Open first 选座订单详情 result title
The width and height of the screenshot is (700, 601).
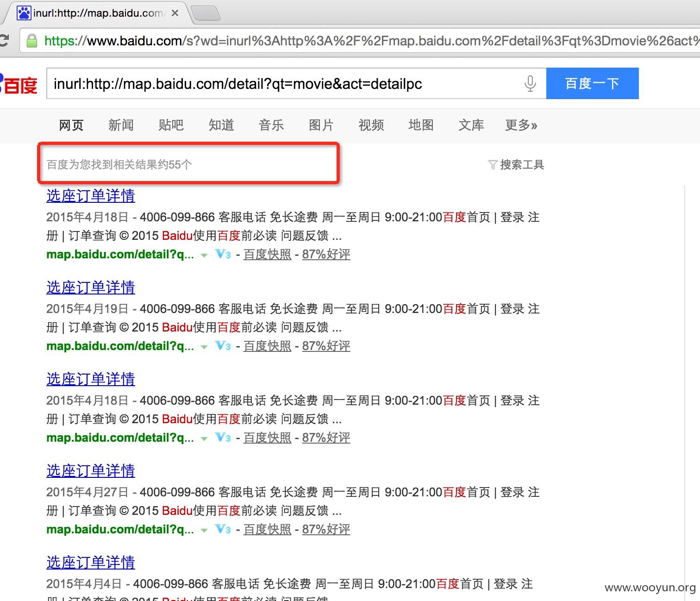coord(91,196)
